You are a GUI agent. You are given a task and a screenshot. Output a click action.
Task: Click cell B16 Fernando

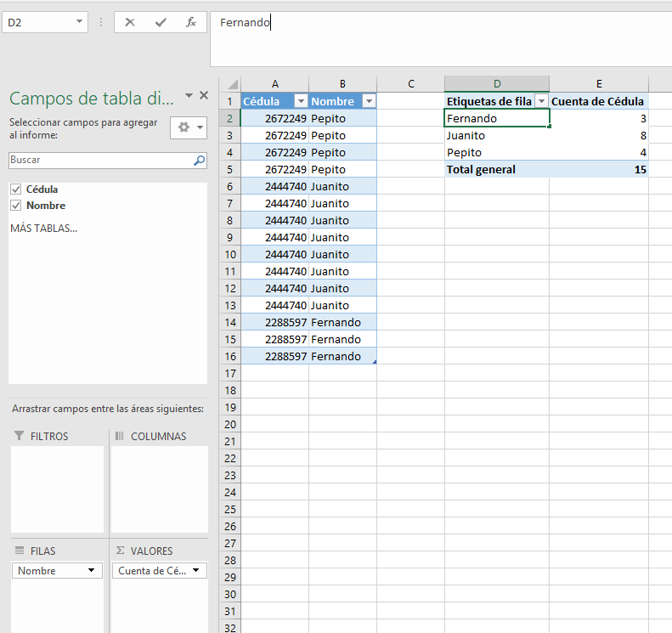(x=342, y=356)
